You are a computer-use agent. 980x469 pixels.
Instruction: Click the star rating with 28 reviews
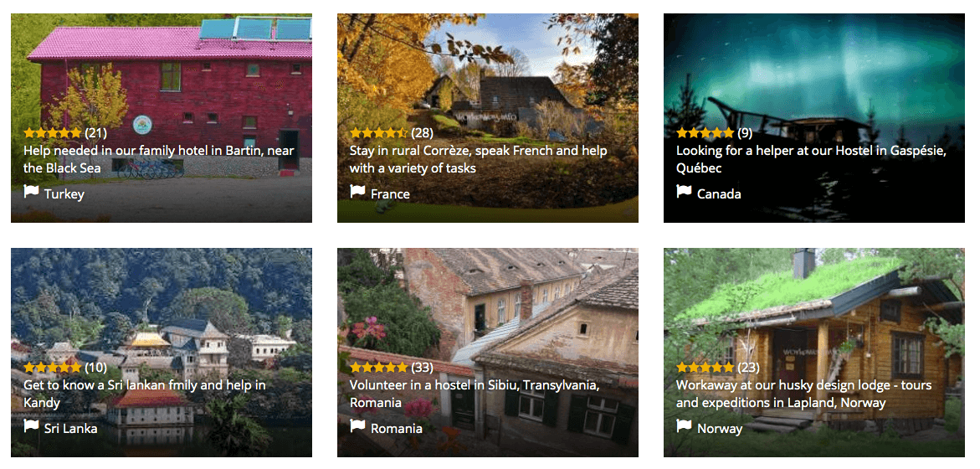379,132
